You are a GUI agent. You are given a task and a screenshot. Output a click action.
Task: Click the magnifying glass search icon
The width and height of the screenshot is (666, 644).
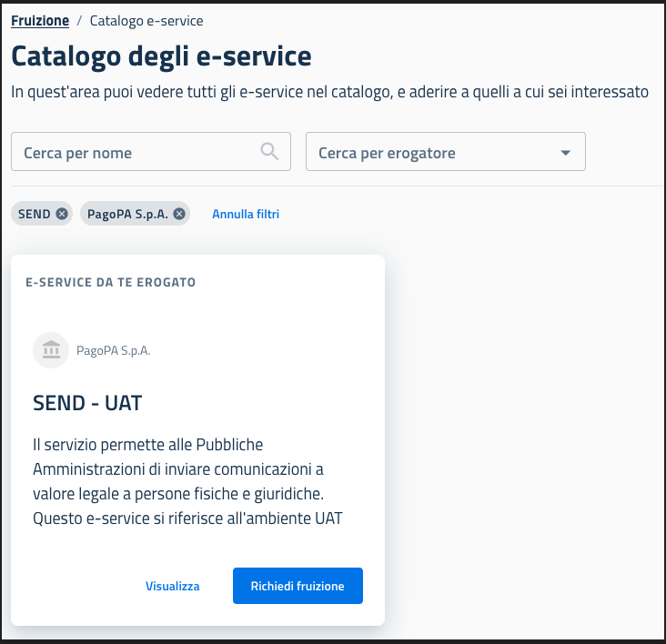pos(269,151)
